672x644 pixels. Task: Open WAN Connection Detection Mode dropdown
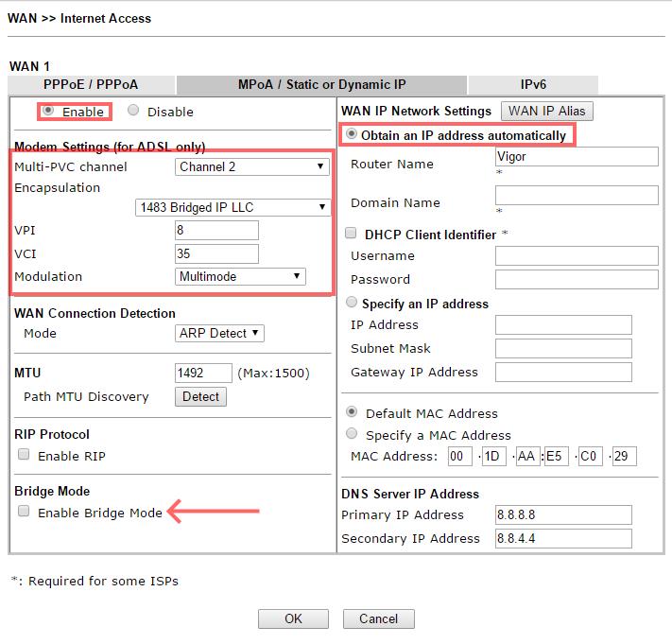tap(219, 333)
